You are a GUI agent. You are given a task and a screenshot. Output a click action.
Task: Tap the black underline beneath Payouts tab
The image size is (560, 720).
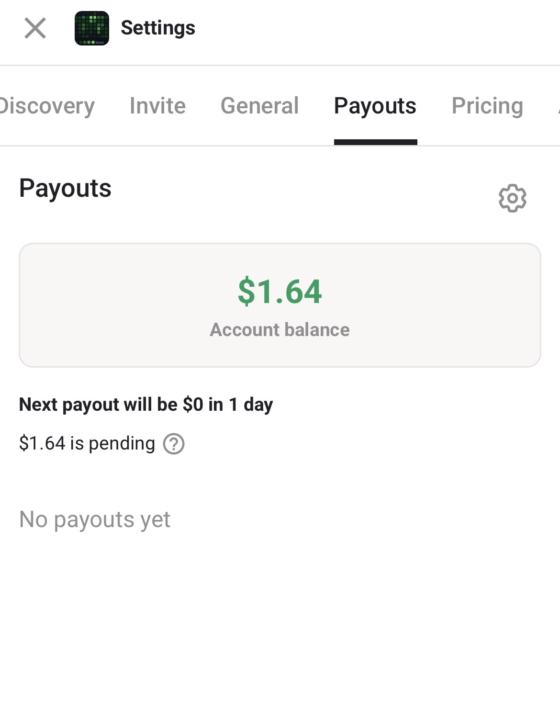[375, 142]
